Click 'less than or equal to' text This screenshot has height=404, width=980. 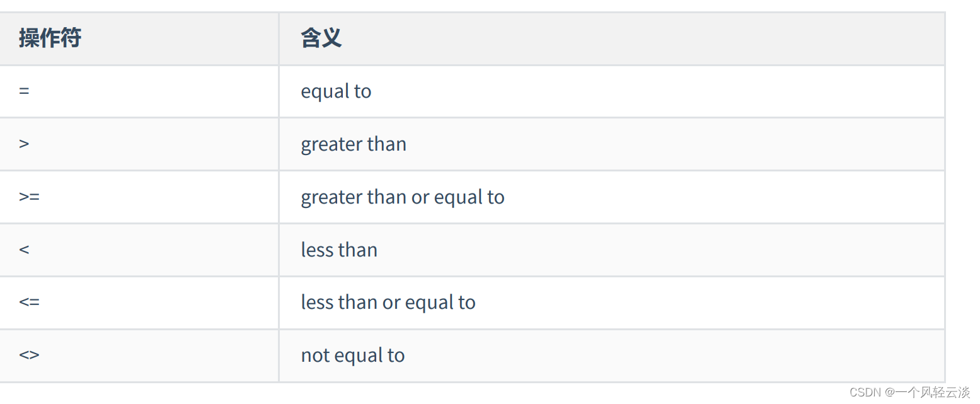(x=388, y=303)
